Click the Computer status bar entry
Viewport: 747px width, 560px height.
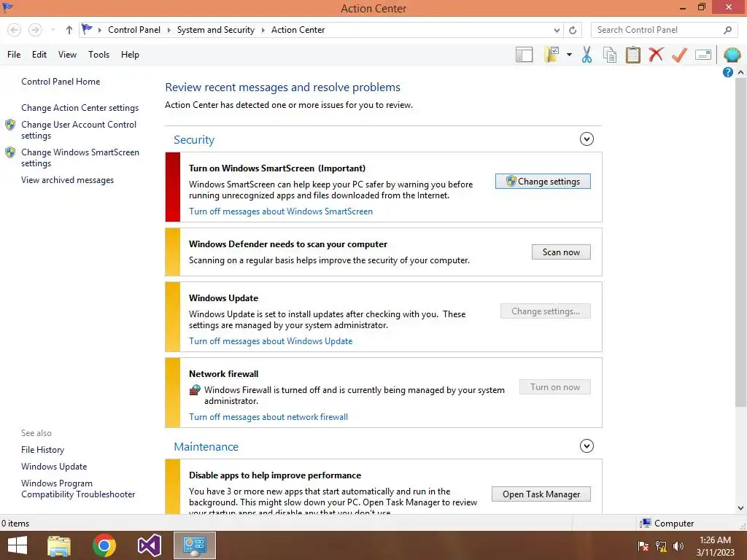(667, 524)
